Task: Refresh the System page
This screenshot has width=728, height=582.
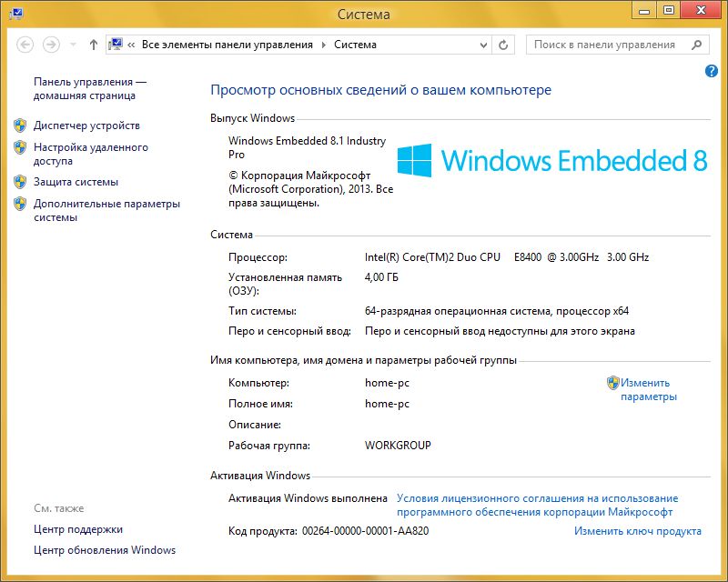Action: pos(503,45)
